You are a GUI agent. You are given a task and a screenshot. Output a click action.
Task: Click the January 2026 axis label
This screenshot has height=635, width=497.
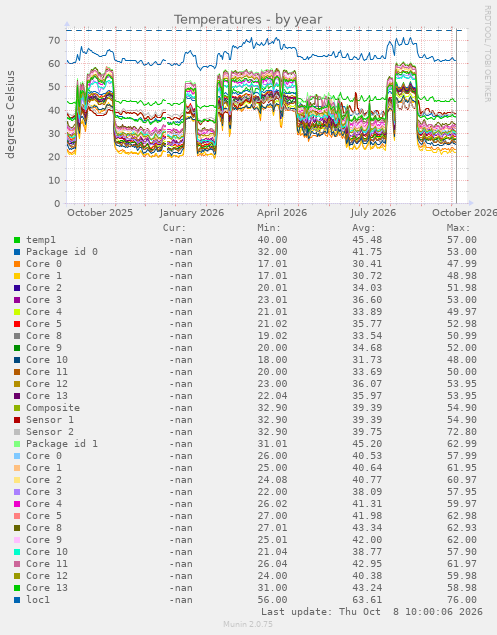192,213
